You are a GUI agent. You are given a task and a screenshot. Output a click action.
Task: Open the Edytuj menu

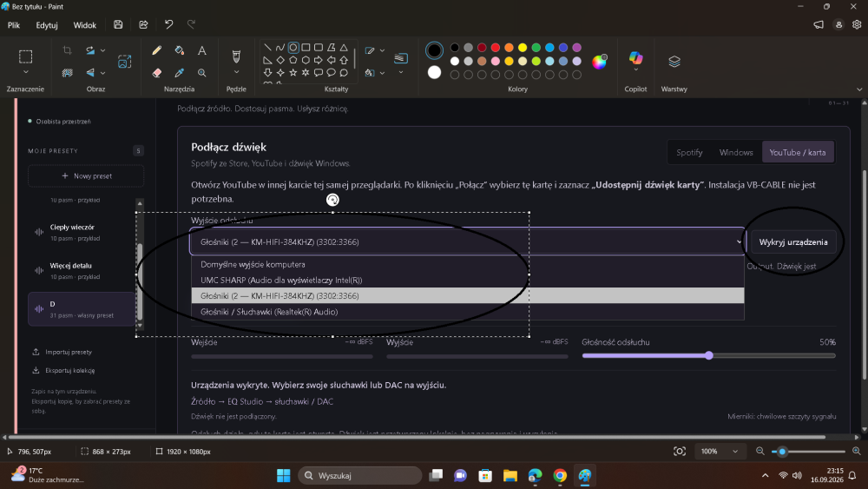47,25
